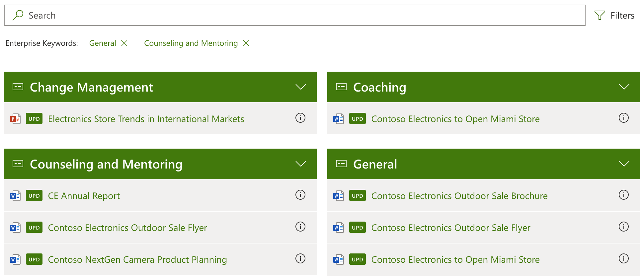The image size is (644, 276).
Task: Open the CE Annual Report document
Action: 84,196
